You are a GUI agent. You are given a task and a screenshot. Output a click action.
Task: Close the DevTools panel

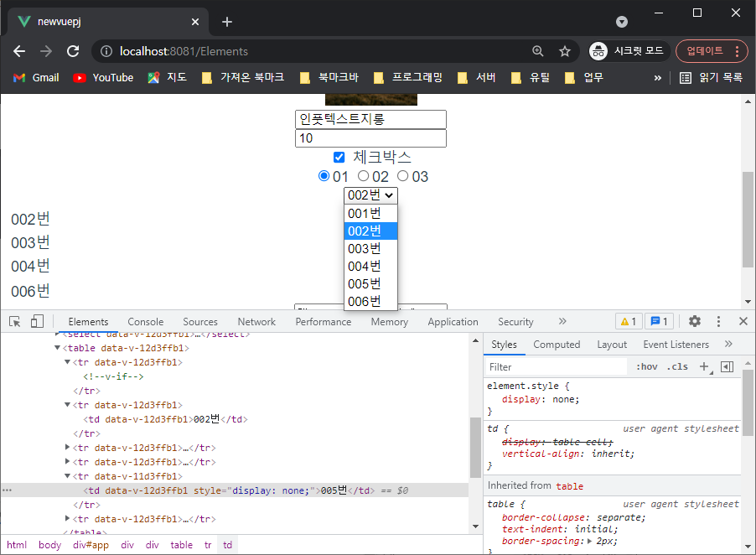click(x=743, y=321)
